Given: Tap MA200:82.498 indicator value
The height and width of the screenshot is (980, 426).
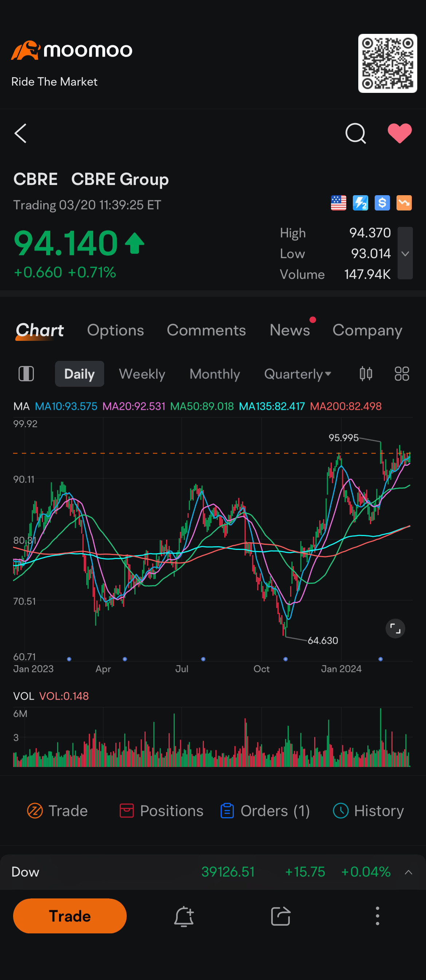Looking at the screenshot, I should [x=346, y=406].
